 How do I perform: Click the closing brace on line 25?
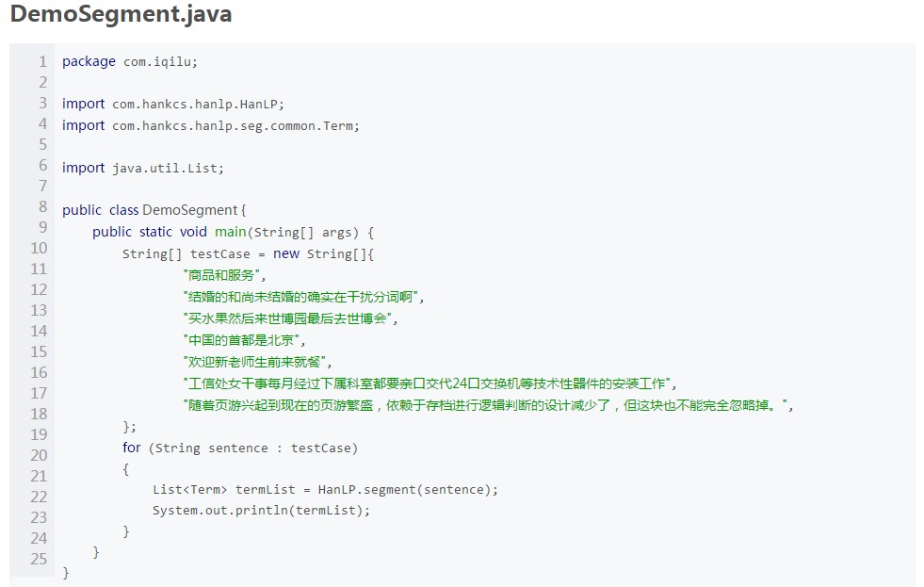(64, 572)
